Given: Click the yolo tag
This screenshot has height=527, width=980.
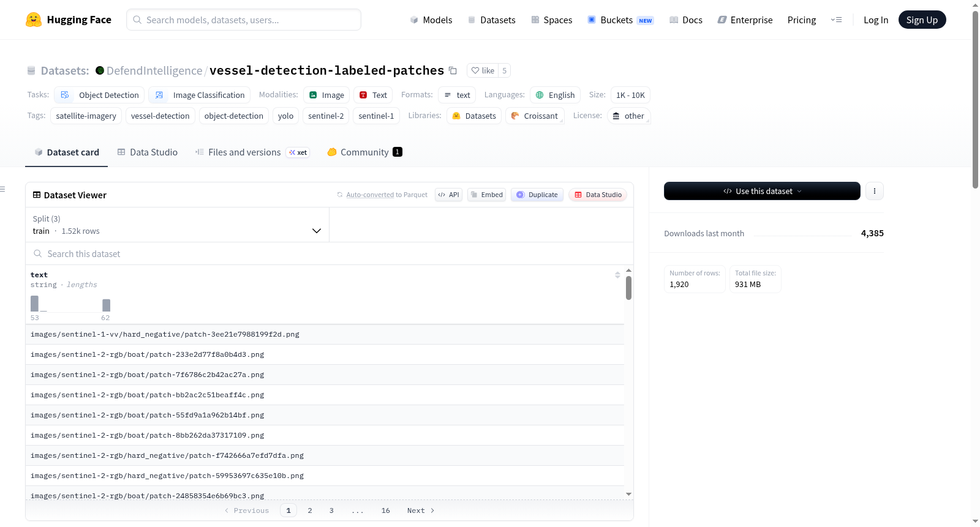Looking at the screenshot, I should [285, 116].
